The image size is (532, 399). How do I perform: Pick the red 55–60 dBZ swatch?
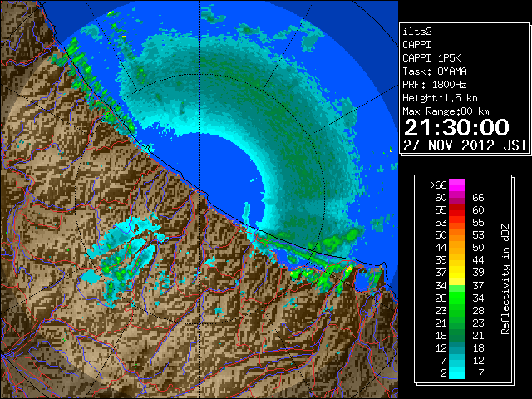click(x=457, y=210)
